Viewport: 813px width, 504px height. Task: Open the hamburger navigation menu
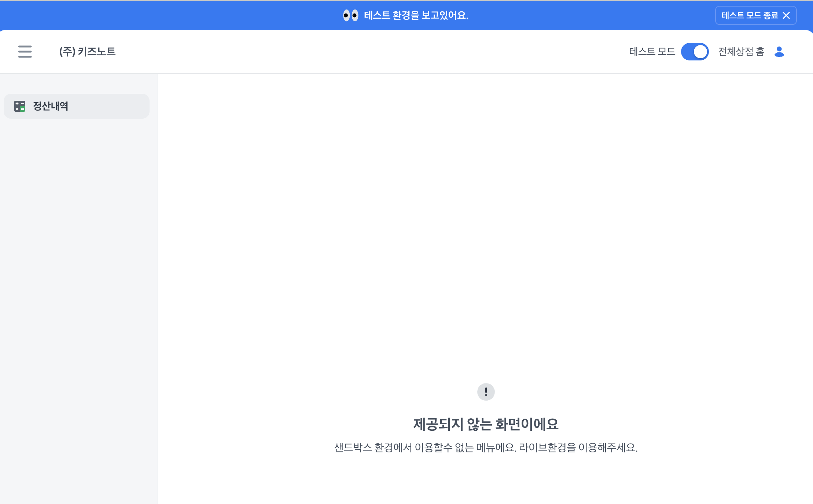[25, 52]
